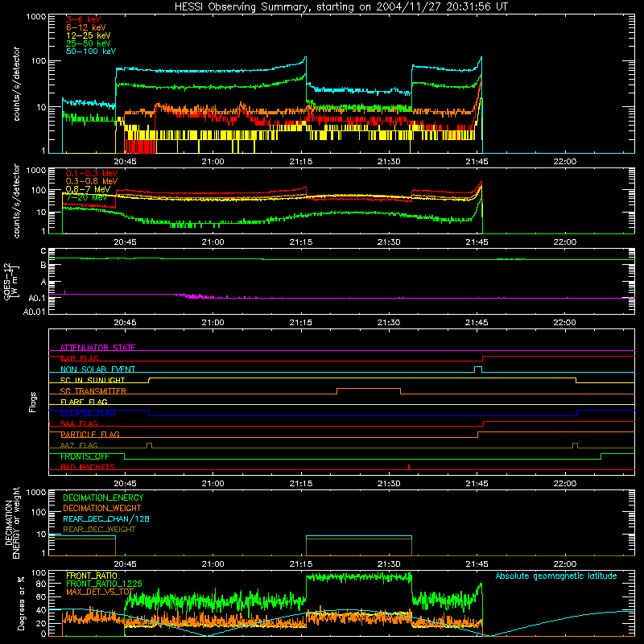Click the GAP_FLAG rising step at 21:45
Screen dimensions: 644x644
[x=482, y=358]
